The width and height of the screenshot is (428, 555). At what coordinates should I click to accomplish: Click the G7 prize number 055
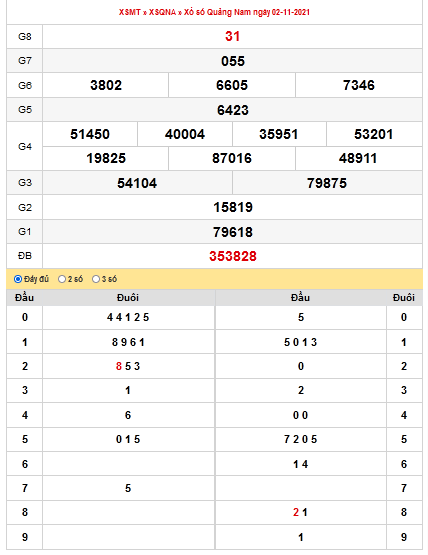pos(233,61)
